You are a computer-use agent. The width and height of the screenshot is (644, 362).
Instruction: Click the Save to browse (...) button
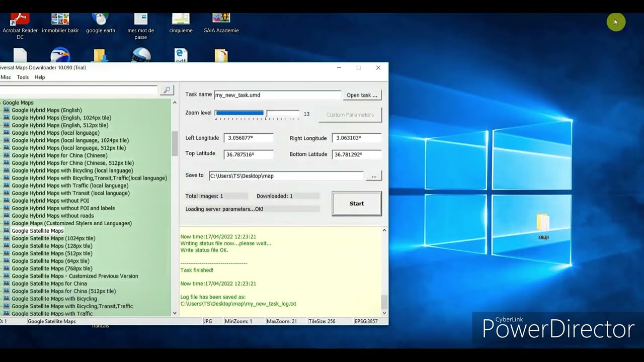tap(374, 176)
